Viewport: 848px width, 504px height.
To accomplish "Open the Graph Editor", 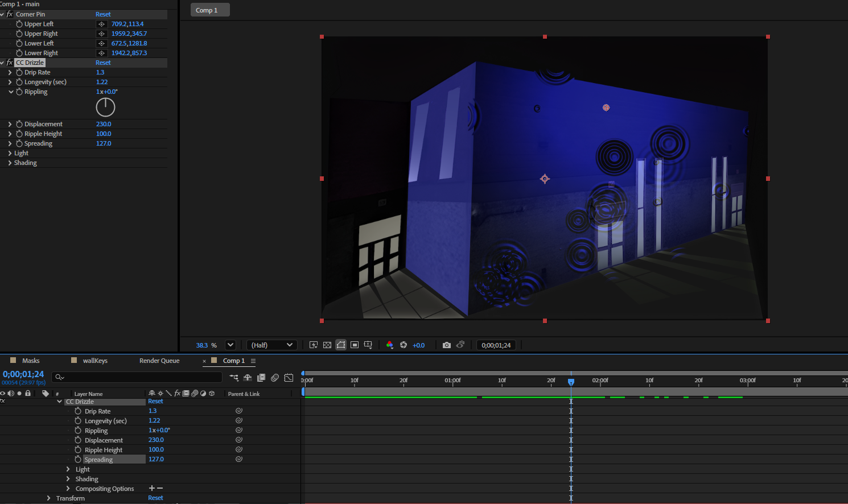I will pyautogui.click(x=289, y=377).
